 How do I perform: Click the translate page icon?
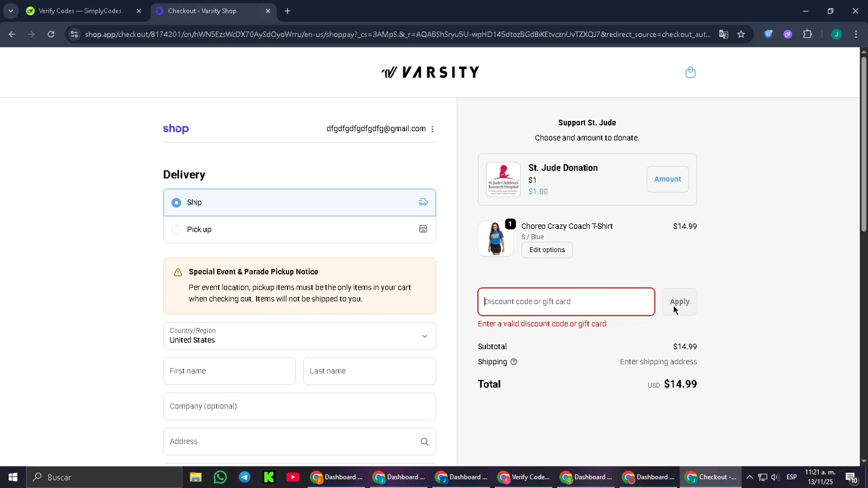(723, 35)
